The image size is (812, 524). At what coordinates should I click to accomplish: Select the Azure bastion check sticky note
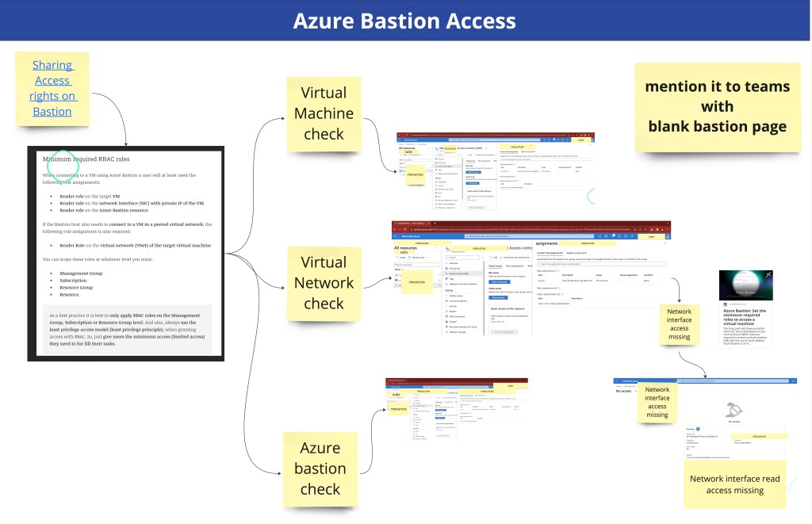coord(320,469)
